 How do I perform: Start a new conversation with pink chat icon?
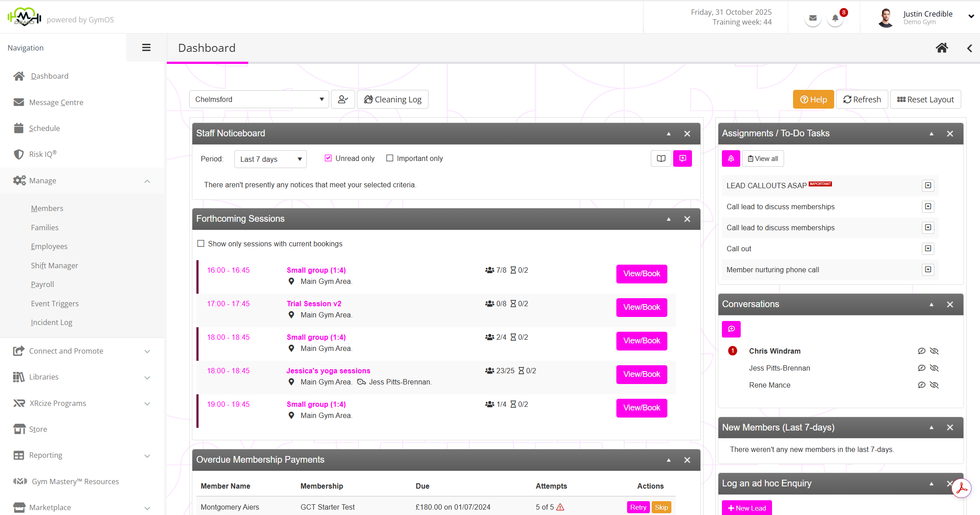pyautogui.click(x=731, y=329)
